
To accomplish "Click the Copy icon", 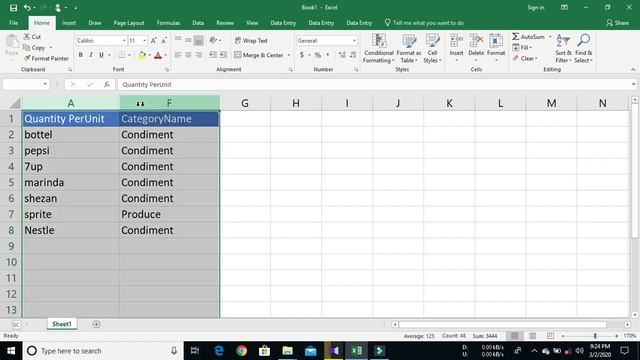I will click(27, 48).
